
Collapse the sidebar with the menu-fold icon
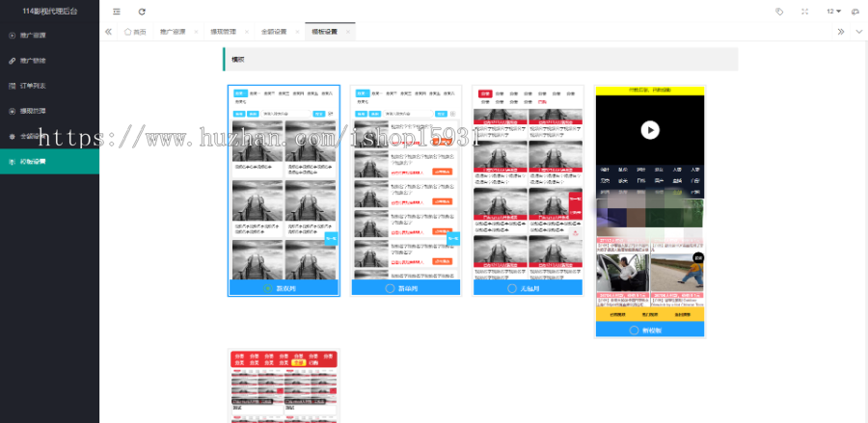click(117, 12)
